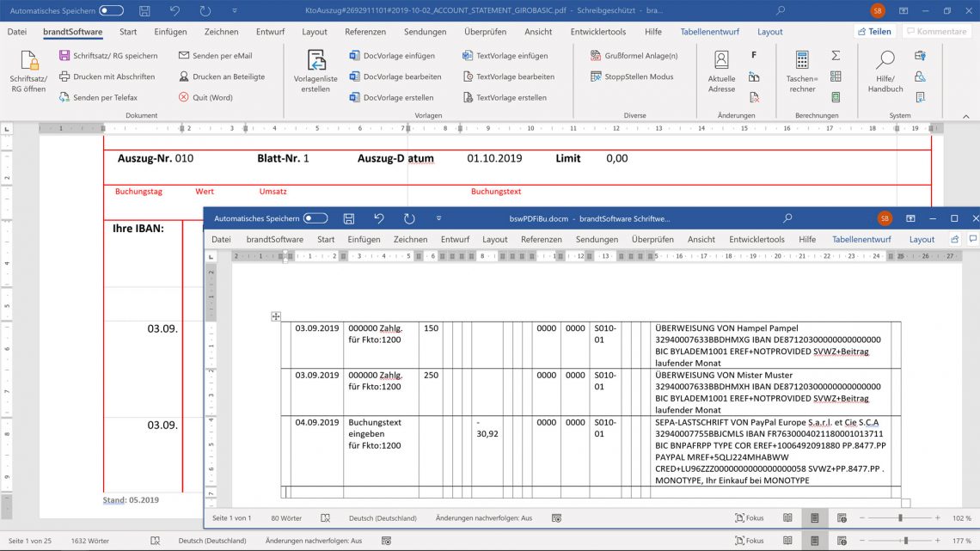
Task: Choose DocVorlage erstellen
Action: 391,97
